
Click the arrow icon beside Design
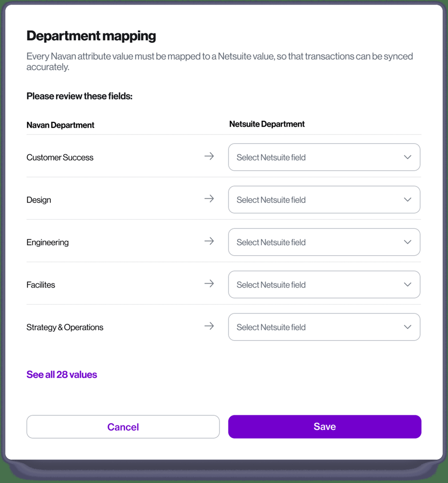(209, 198)
